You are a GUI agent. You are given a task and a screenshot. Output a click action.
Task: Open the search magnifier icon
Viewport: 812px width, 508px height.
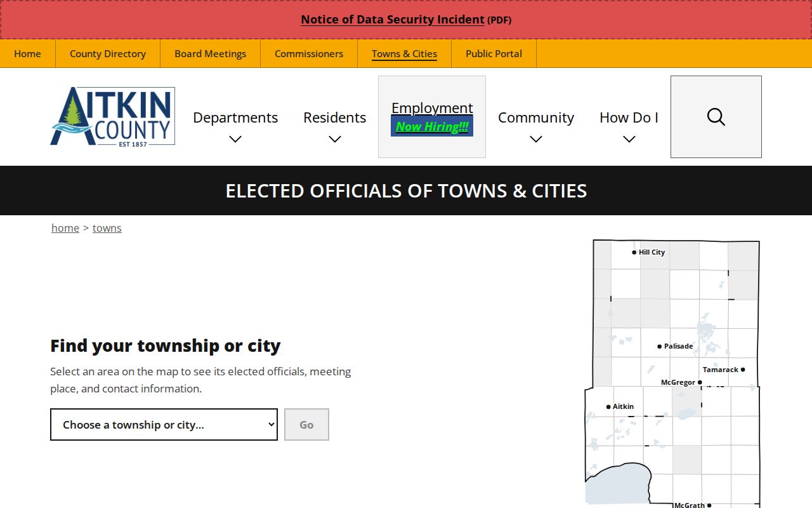(x=716, y=117)
